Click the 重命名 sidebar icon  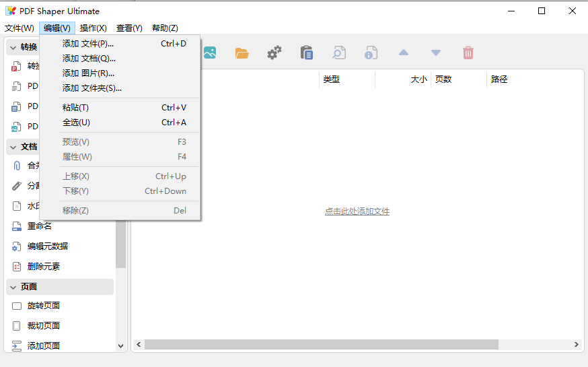[x=17, y=226]
